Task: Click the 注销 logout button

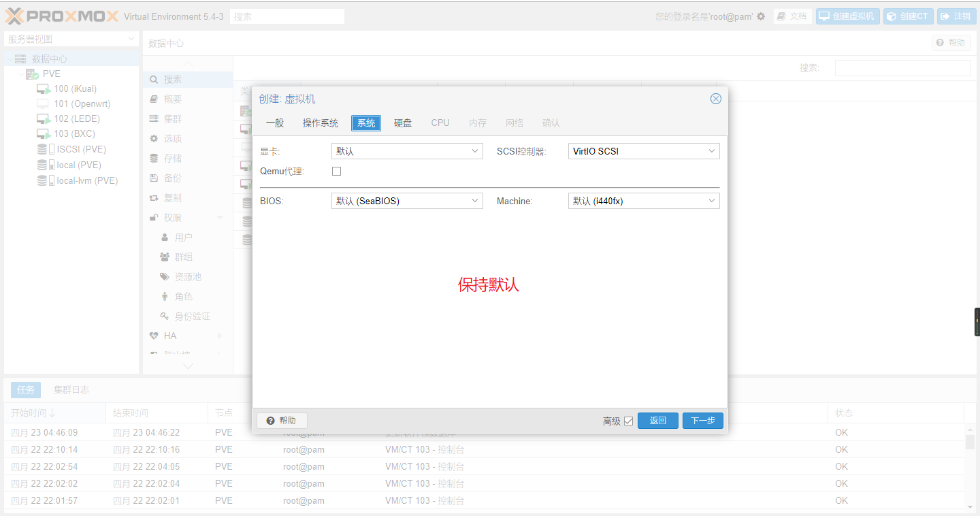Action: coord(956,16)
